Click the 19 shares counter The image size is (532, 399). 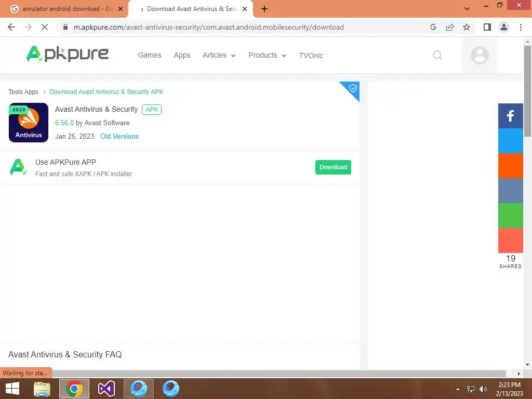coord(510,262)
